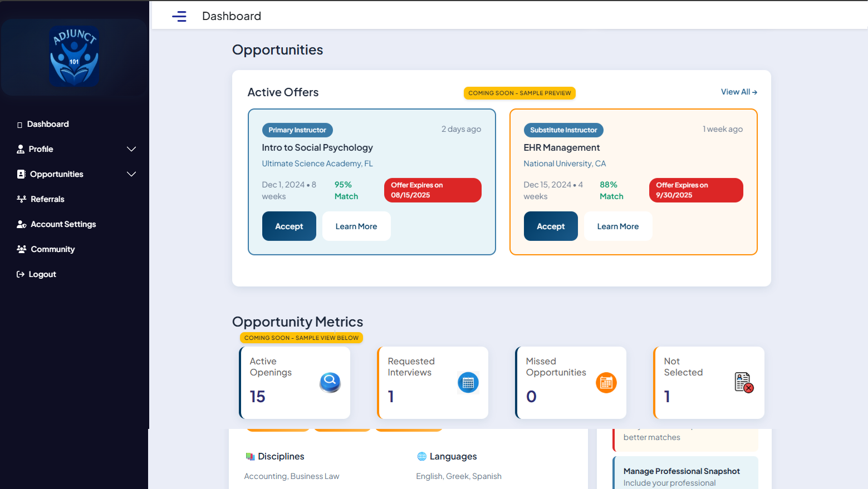Click the Languages globe icon

pos(421,456)
